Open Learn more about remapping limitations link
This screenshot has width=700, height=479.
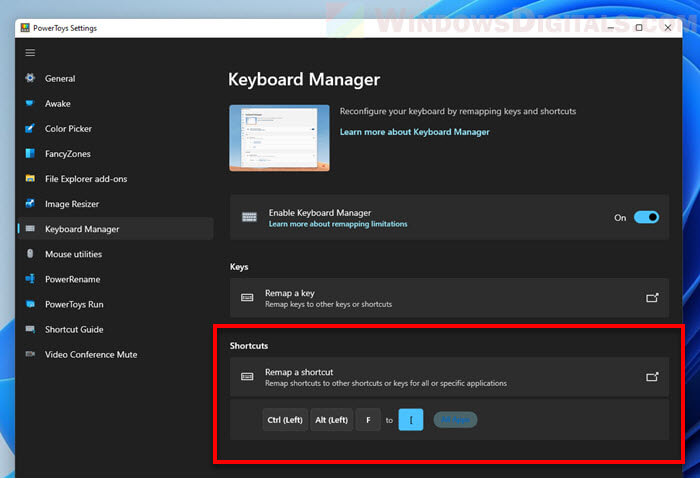click(338, 224)
